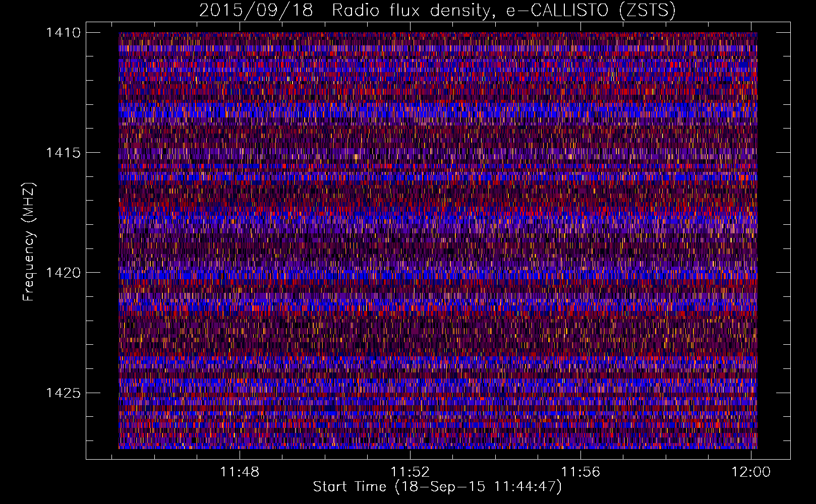
Task: Select the 1425 frequency tick label
Action: pyautogui.click(x=63, y=393)
